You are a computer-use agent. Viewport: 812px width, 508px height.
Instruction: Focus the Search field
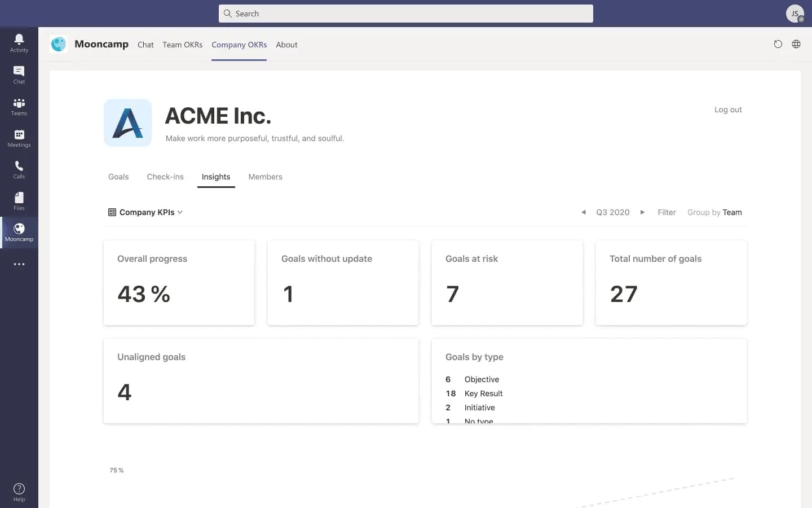point(406,14)
